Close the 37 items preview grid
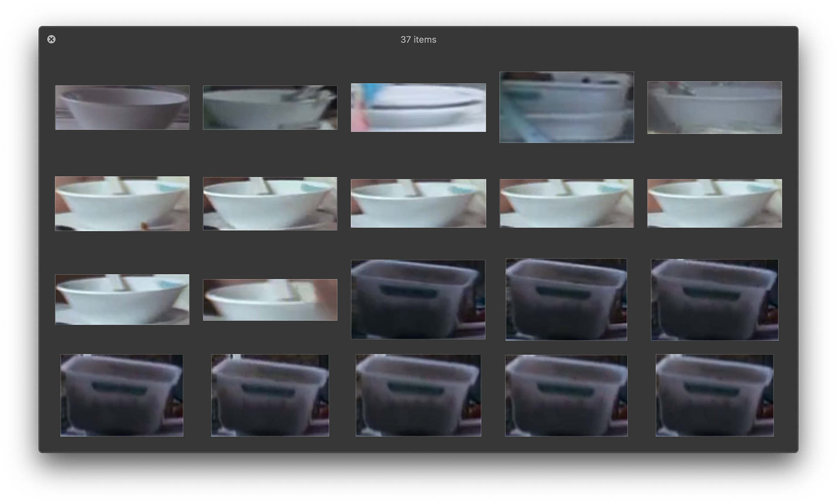Screen dimensions: 837x504 pyautogui.click(x=51, y=39)
